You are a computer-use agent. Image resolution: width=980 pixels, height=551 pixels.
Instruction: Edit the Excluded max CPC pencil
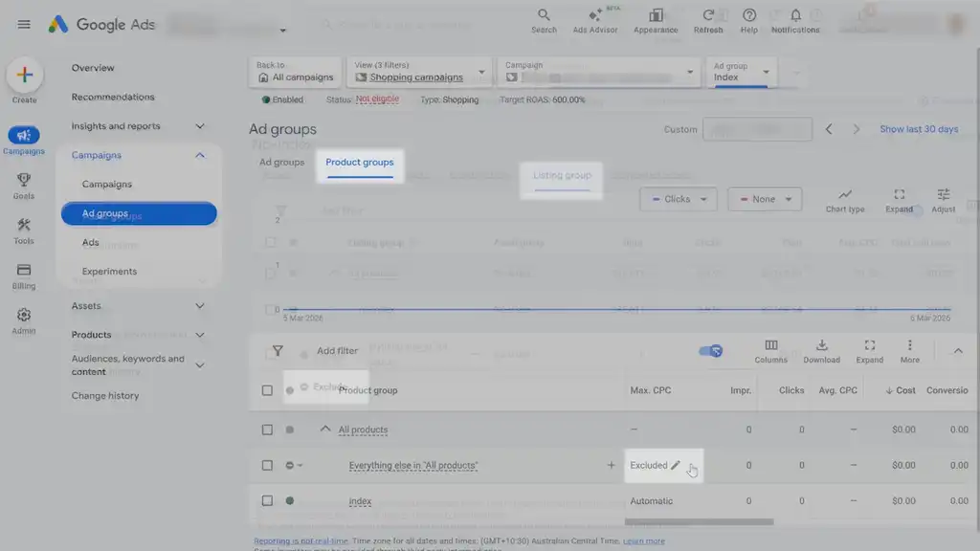tap(675, 466)
